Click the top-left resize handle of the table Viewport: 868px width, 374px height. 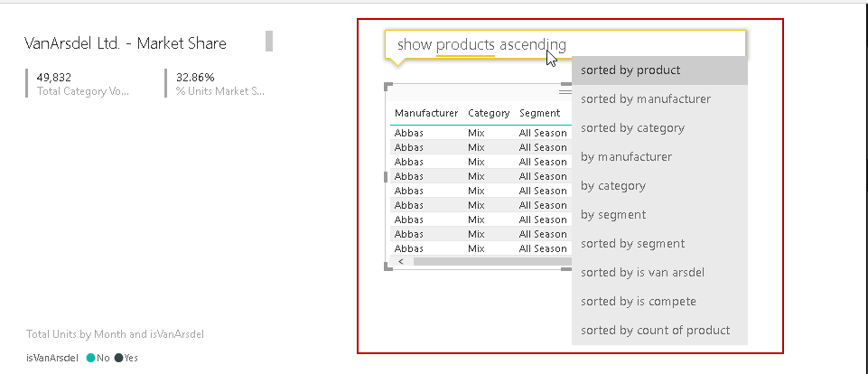pyautogui.click(x=388, y=87)
